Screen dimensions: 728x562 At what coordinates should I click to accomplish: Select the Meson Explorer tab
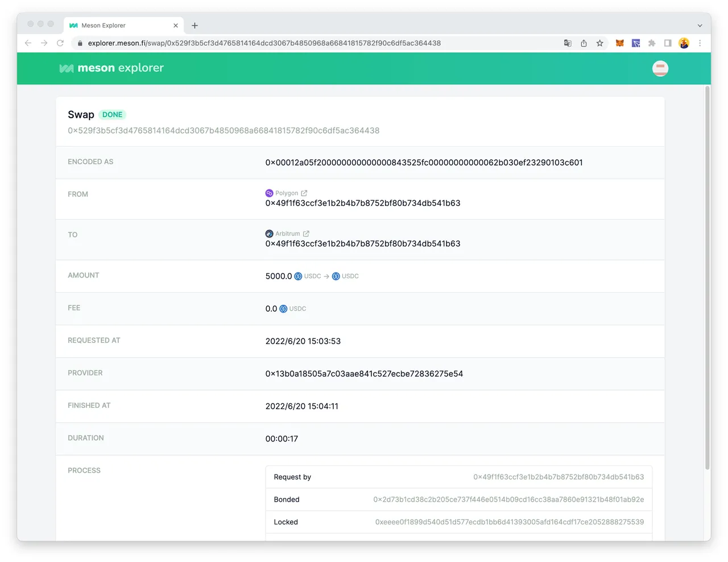pyautogui.click(x=123, y=26)
